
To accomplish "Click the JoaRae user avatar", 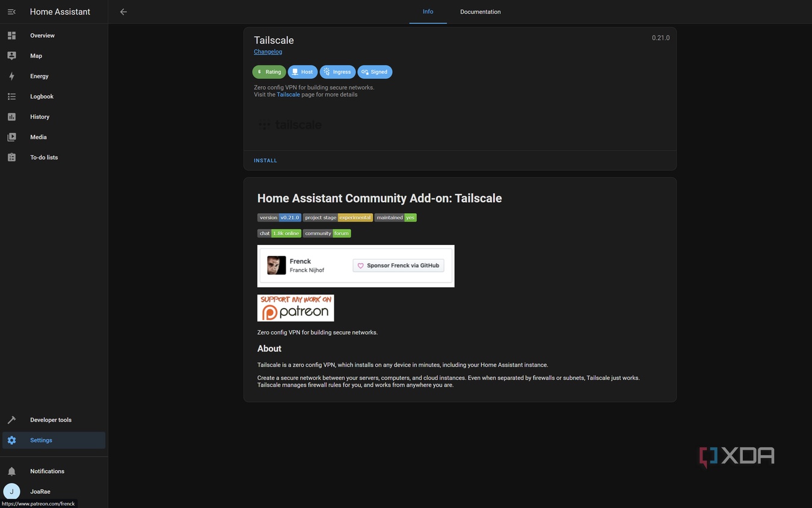I will point(11,492).
